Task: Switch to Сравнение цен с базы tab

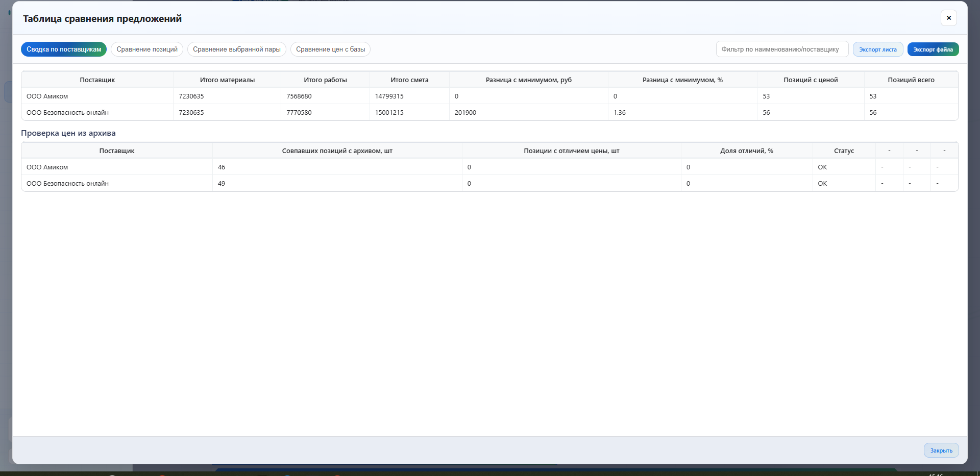Action: pos(331,49)
